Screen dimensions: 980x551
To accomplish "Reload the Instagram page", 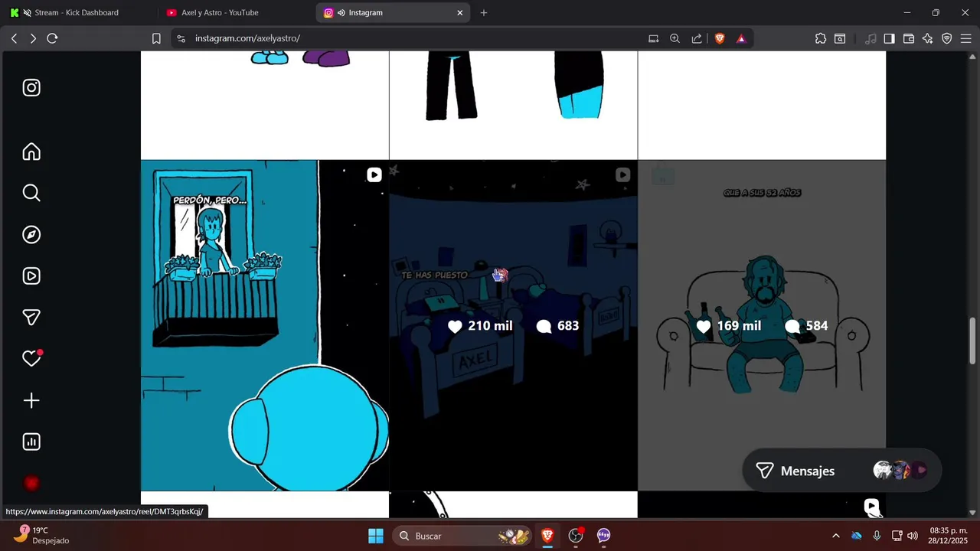I will click(52, 38).
